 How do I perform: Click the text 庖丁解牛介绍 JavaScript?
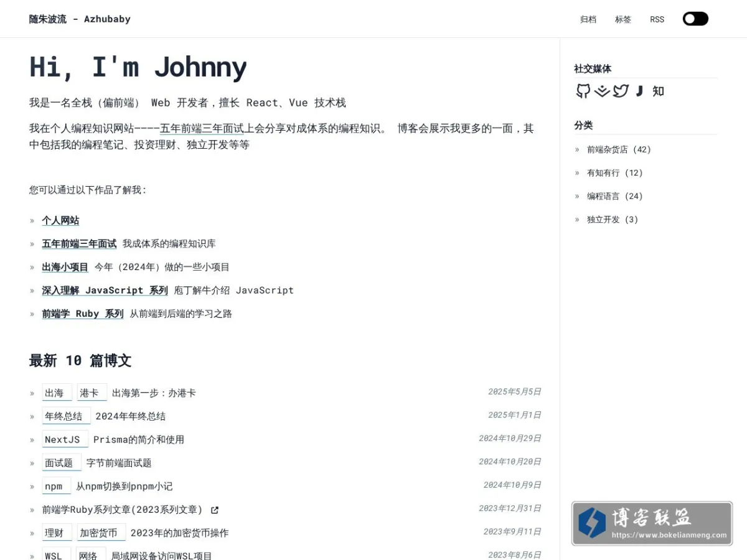233,291
